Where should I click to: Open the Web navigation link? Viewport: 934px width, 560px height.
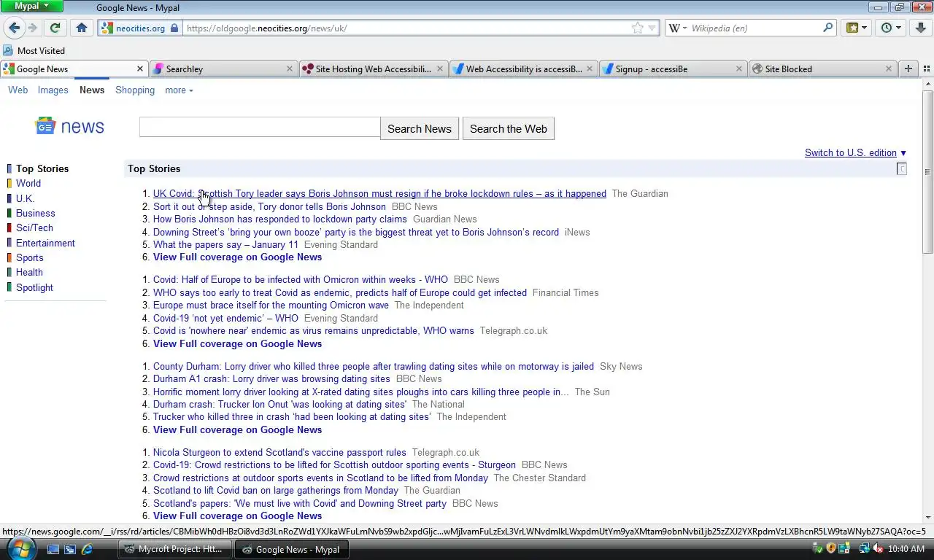coord(18,90)
